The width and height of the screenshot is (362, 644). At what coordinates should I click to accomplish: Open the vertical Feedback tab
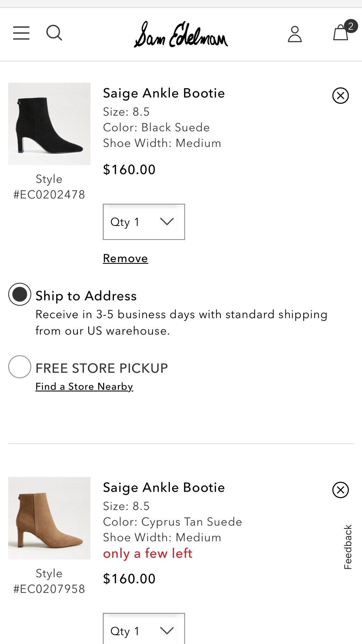[348, 547]
